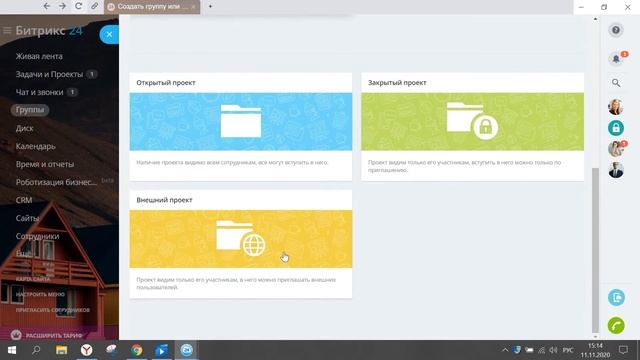Open a new tab with the plus button
This screenshot has height=360, width=640.
tap(210, 7)
